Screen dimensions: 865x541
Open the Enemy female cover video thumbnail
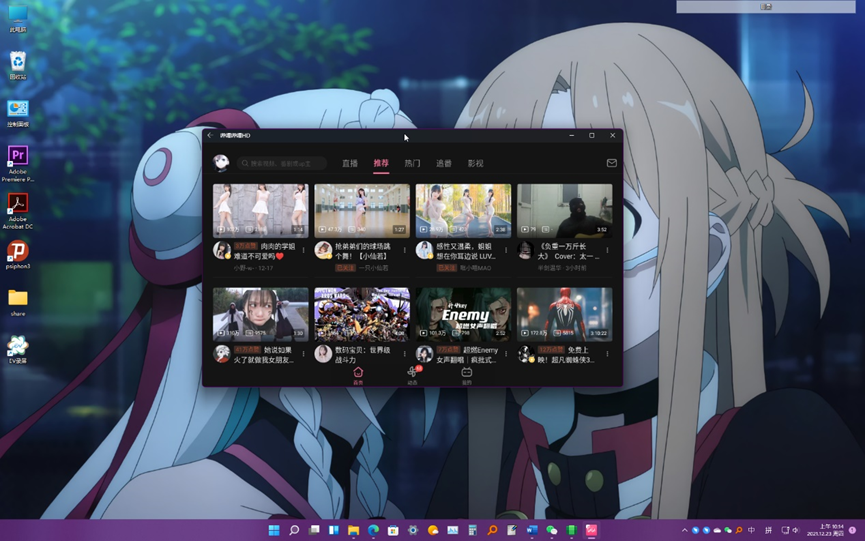(463, 314)
